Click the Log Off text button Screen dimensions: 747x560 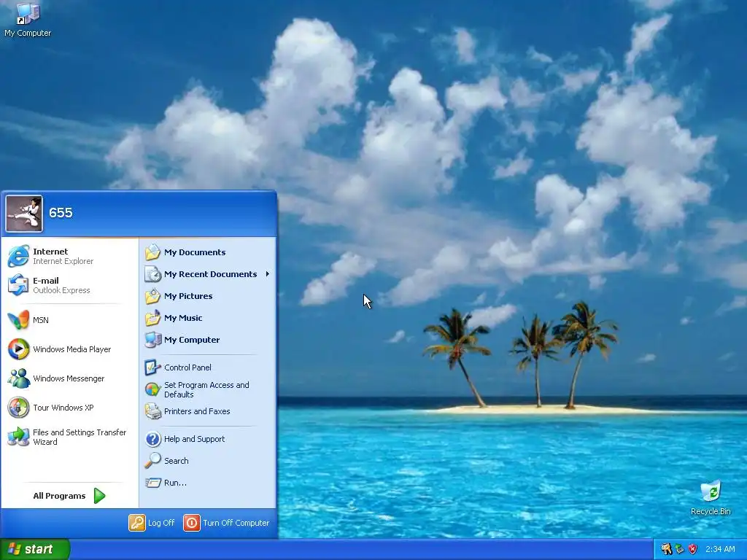click(x=161, y=523)
